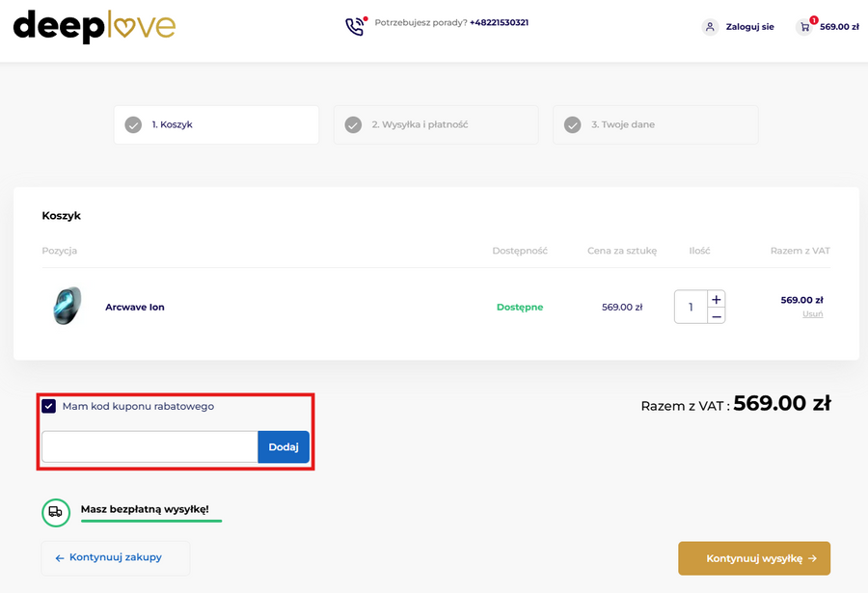Image resolution: width=868 pixels, height=593 pixels.
Task: Go to 2. Wysyłka i płatność step
Action: (x=436, y=124)
